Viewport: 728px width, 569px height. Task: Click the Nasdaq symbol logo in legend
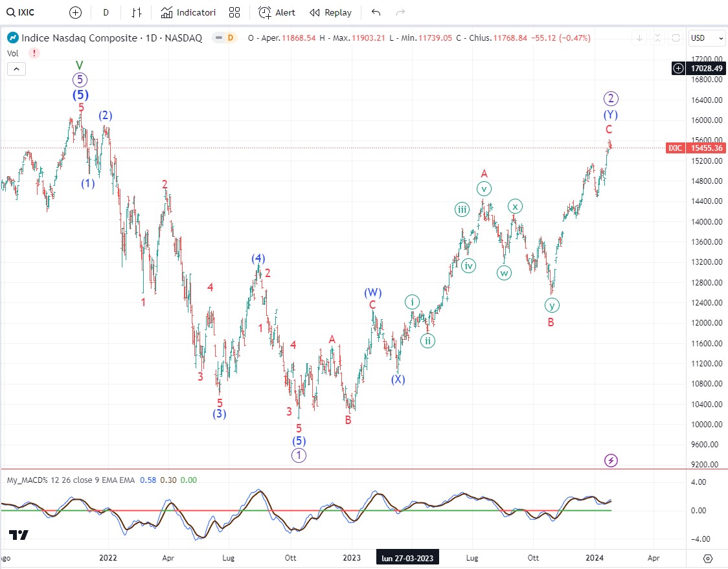coord(12,38)
